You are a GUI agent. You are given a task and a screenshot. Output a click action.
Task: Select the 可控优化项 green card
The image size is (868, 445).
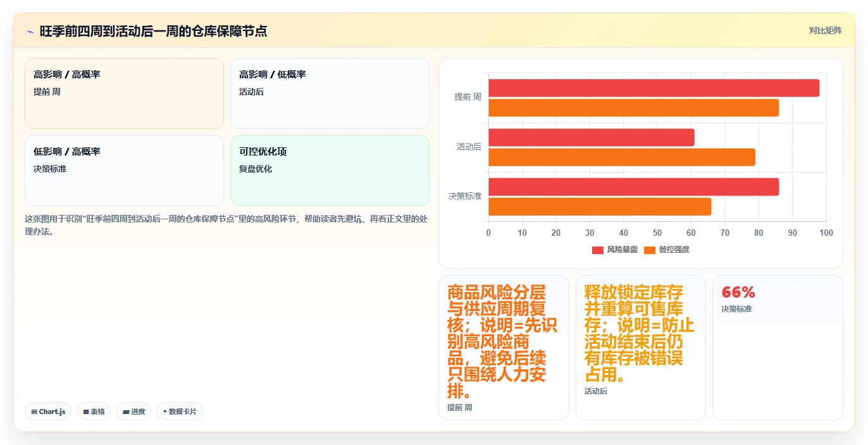tap(330, 171)
